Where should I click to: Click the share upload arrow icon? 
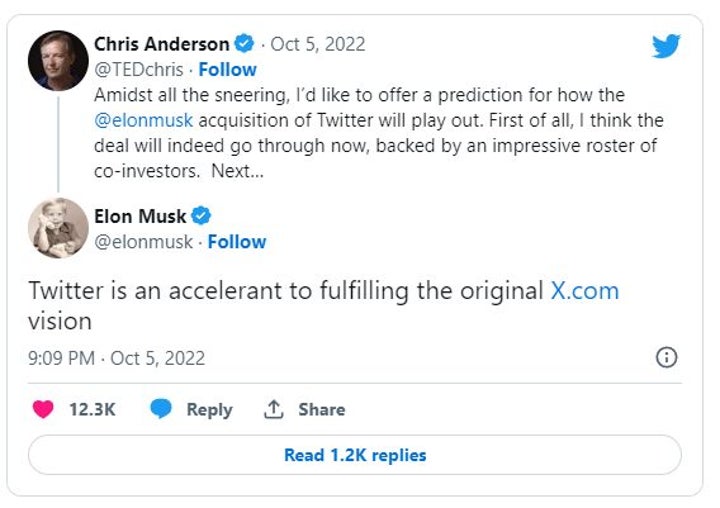coord(274,409)
